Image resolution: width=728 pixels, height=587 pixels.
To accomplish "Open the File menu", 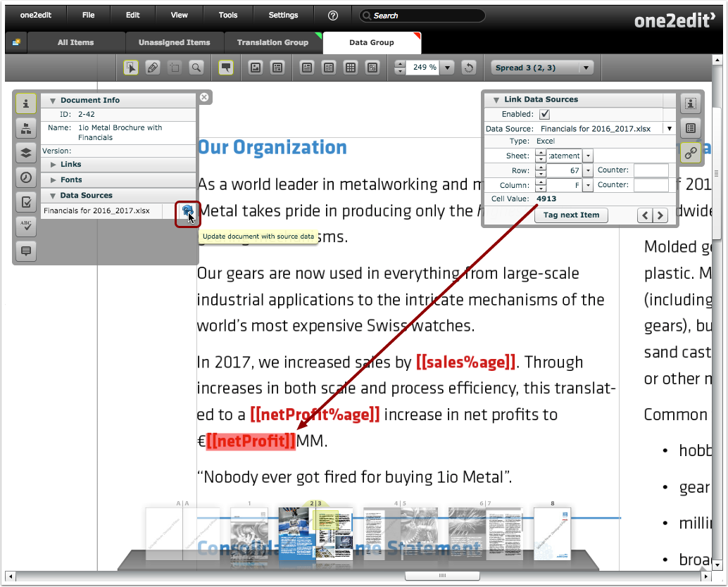I will click(88, 15).
